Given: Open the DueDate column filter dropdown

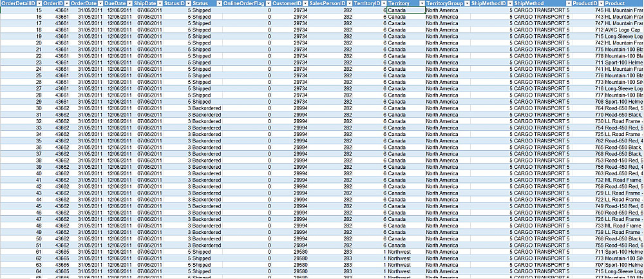Looking at the screenshot, I should pyautogui.click(x=130, y=3).
